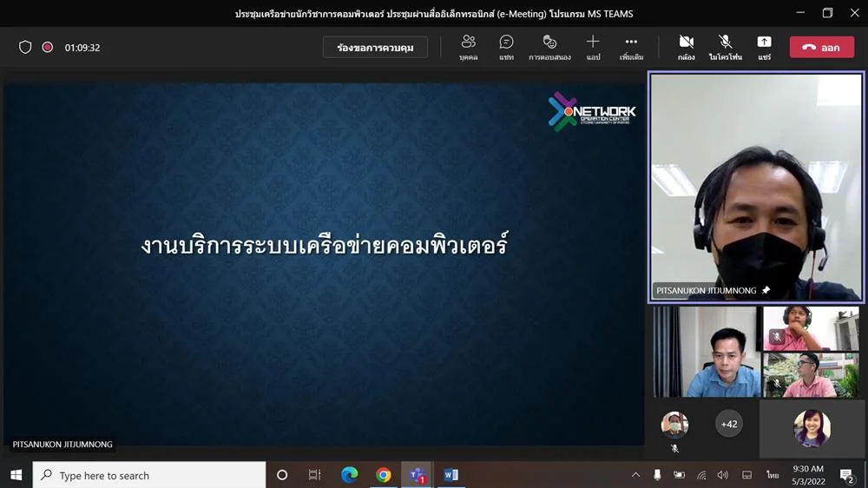Select the smiling woman avatar tile
Image resolution: width=868 pixels, height=488 pixels.
coord(812,428)
